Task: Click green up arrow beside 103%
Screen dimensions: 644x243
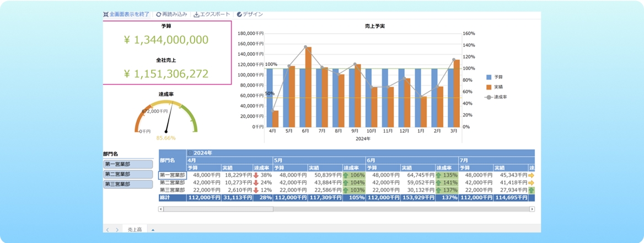Action: [345, 190]
